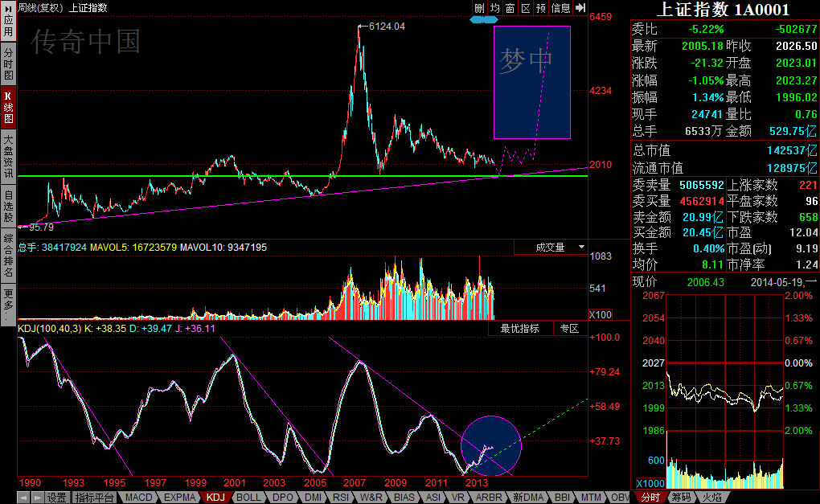The height and width of the screenshot is (504, 820).
Task: Click the 删 (delete) toolbar button
Action: pos(479,8)
